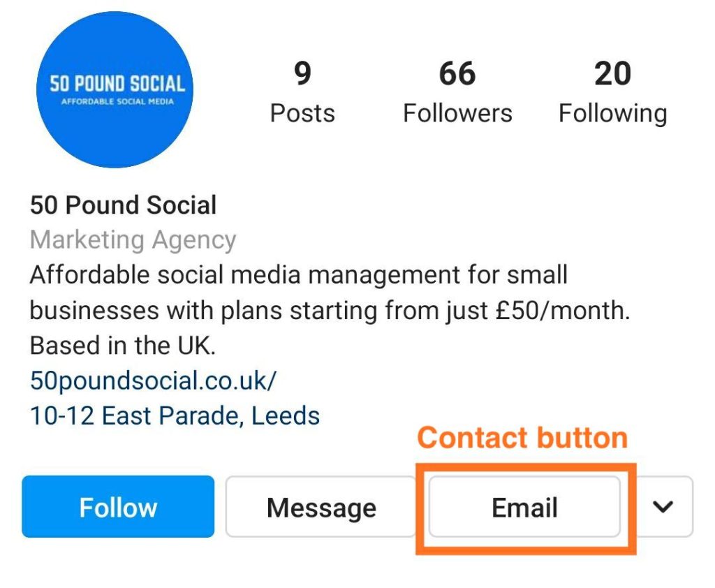This screenshot has height=588, width=715.
Task: Click the number 9 above Posts
Action: pyautogui.click(x=302, y=73)
